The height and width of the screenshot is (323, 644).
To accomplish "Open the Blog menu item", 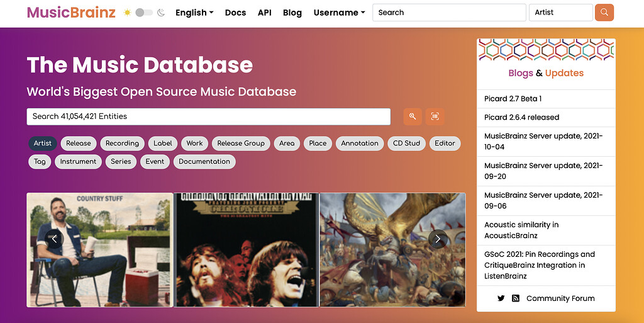I will [292, 13].
